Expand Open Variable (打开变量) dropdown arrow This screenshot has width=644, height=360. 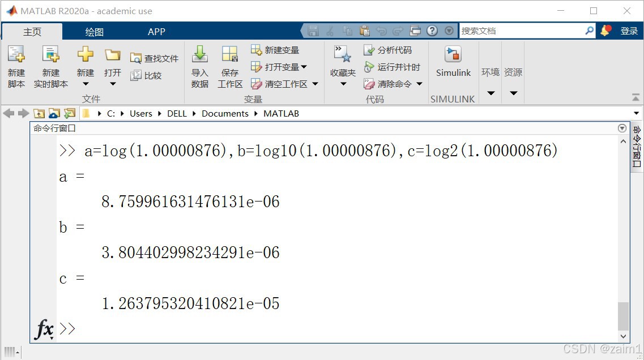point(304,67)
